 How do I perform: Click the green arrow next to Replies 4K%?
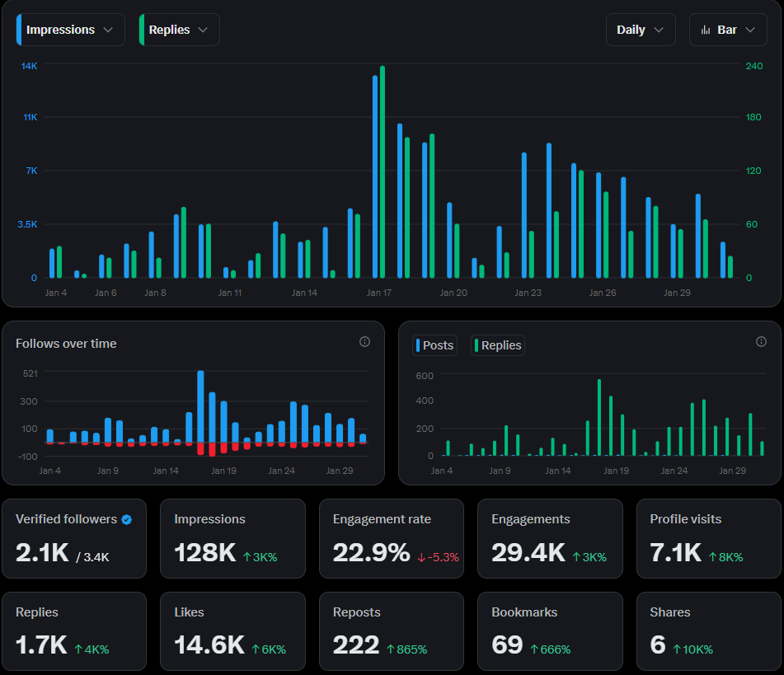click(79, 649)
